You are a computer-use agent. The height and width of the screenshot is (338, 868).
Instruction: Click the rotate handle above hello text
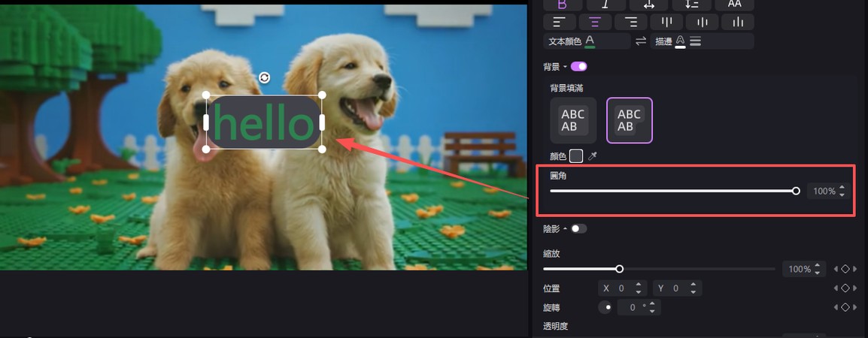265,78
